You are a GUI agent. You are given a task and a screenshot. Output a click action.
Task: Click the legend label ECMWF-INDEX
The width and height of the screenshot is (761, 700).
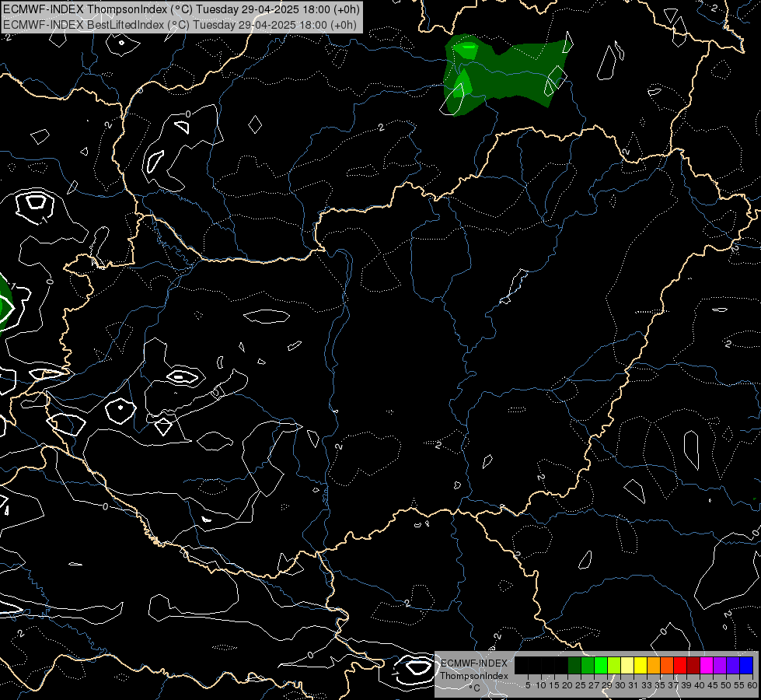pos(473,663)
